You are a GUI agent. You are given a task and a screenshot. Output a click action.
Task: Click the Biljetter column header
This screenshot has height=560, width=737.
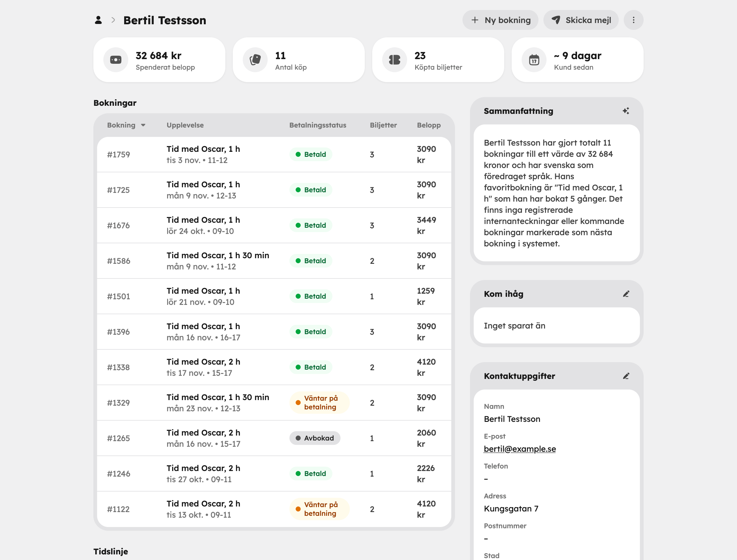point(383,125)
